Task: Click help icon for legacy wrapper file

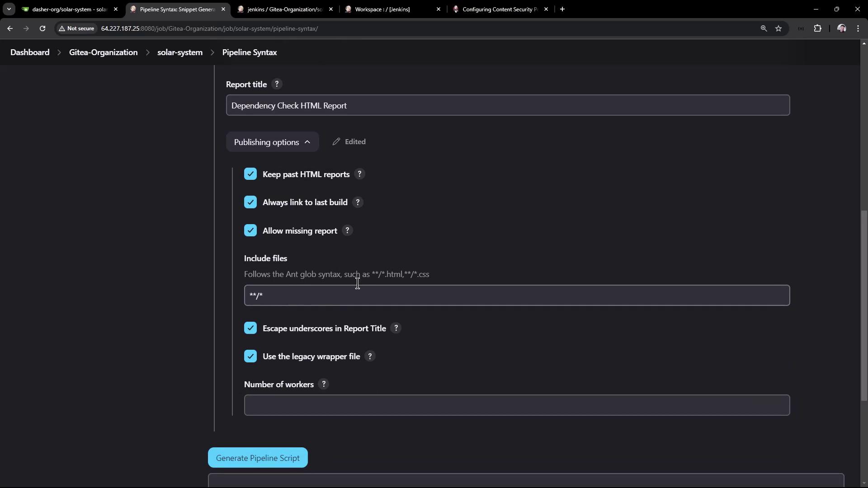Action: pos(370,356)
